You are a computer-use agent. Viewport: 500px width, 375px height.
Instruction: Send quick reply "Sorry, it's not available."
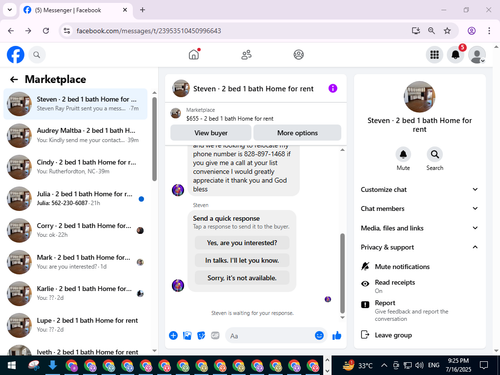pyautogui.click(x=242, y=278)
